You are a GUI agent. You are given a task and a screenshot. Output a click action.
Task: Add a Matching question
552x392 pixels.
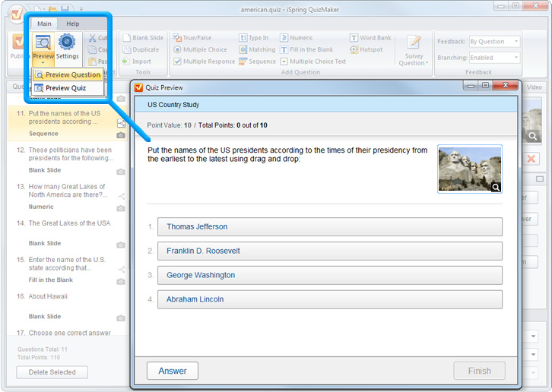point(257,49)
